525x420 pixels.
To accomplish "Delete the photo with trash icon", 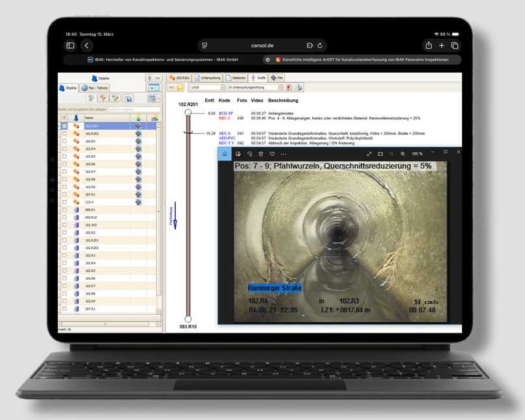I will pyautogui.click(x=260, y=154).
